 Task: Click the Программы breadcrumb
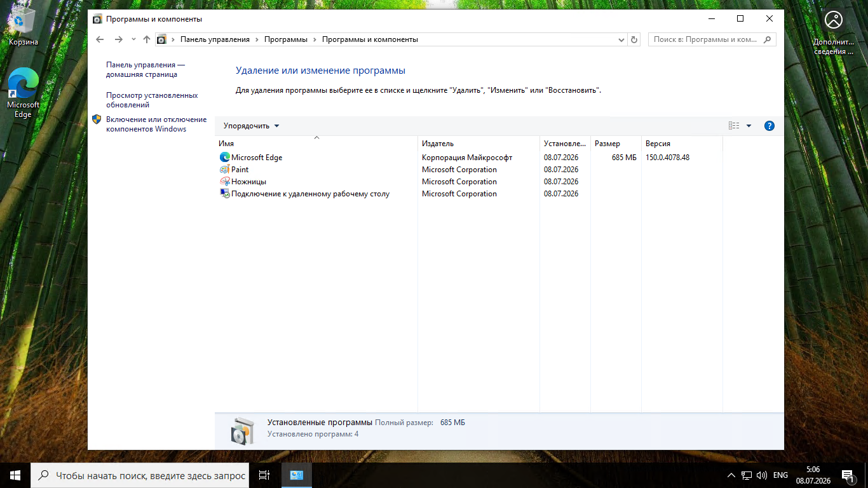(286, 39)
